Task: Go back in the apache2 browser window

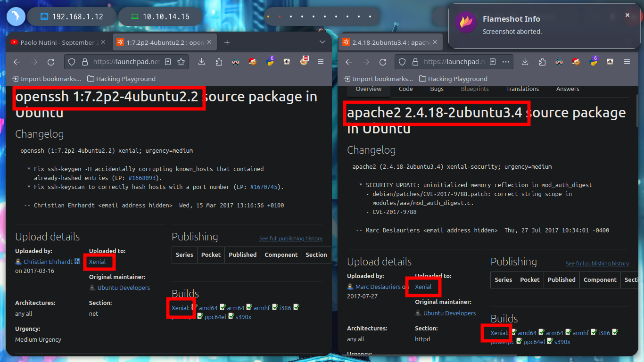Action: (x=349, y=62)
